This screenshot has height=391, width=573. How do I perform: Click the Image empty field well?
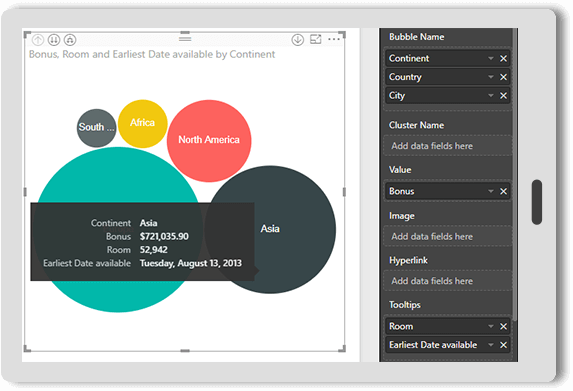pos(447,236)
